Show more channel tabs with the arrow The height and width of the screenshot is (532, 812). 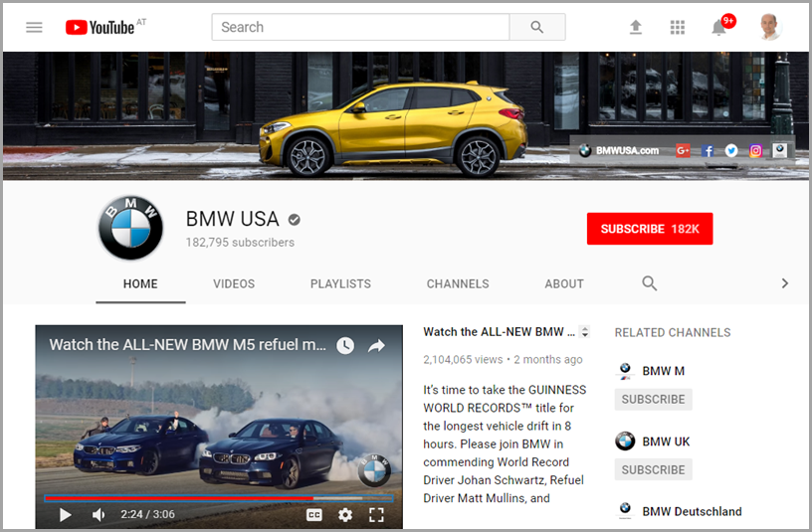pyautogui.click(x=784, y=283)
